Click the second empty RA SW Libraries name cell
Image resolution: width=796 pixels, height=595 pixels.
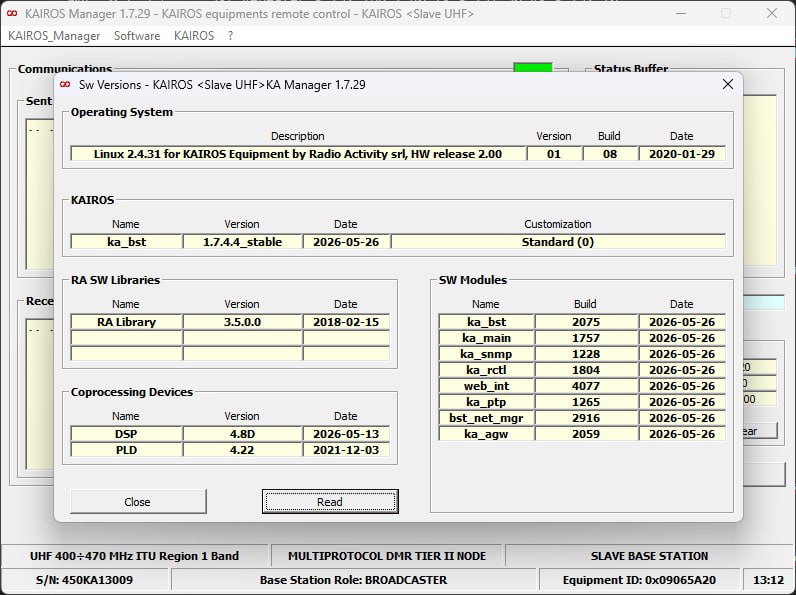pyautogui.click(x=126, y=354)
